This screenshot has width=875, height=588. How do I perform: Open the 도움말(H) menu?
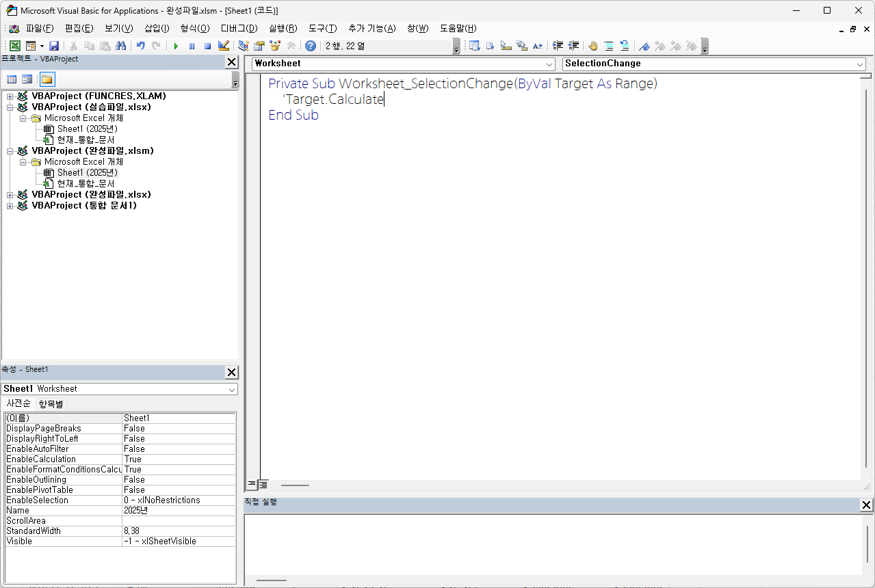pos(458,28)
